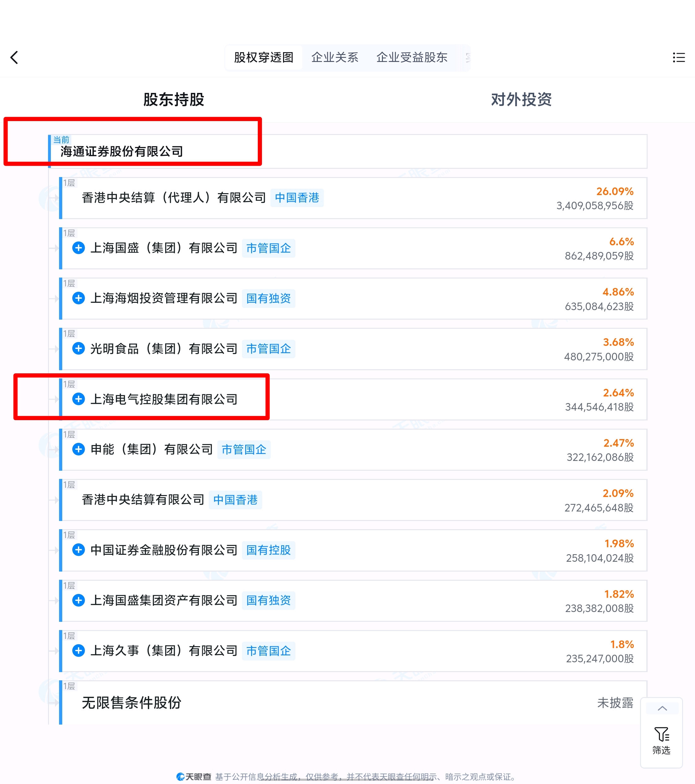This screenshot has width=695, height=784.
Task: Click share count 272,465,648股
Action: [599, 508]
